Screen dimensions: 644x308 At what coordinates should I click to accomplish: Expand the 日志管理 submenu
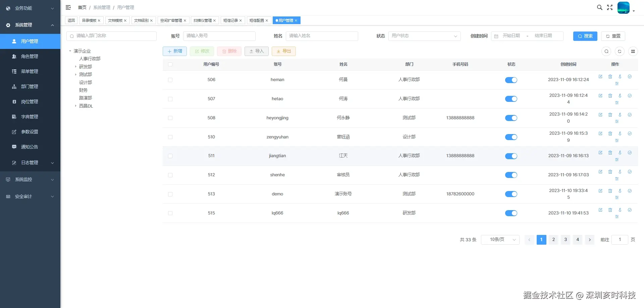click(x=30, y=163)
